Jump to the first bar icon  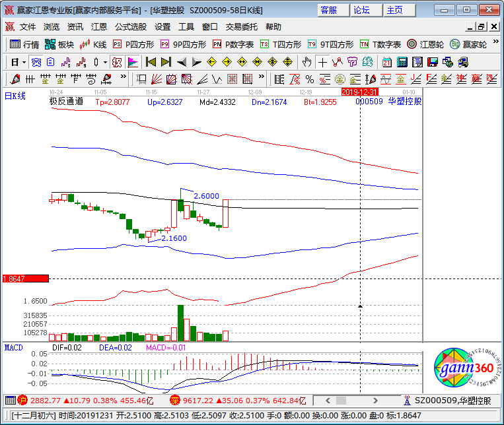pos(151,62)
